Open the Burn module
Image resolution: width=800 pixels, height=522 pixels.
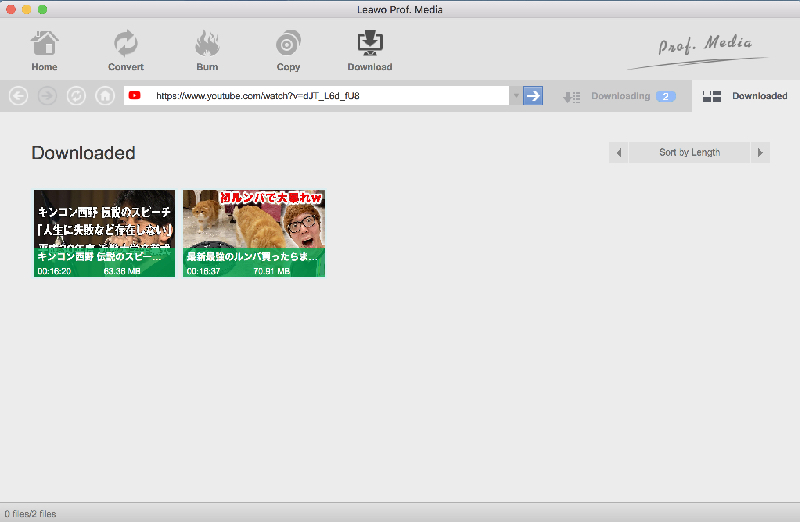tap(207, 51)
